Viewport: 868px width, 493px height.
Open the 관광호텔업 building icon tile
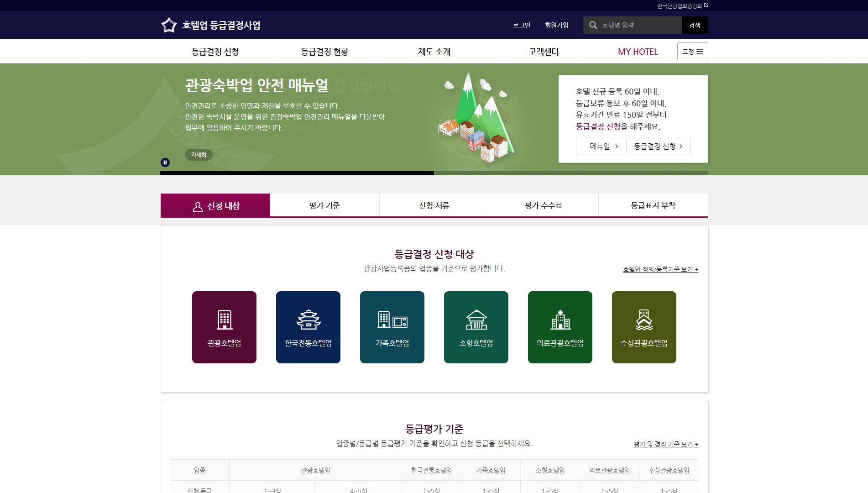pyautogui.click(x=224, y=327)
